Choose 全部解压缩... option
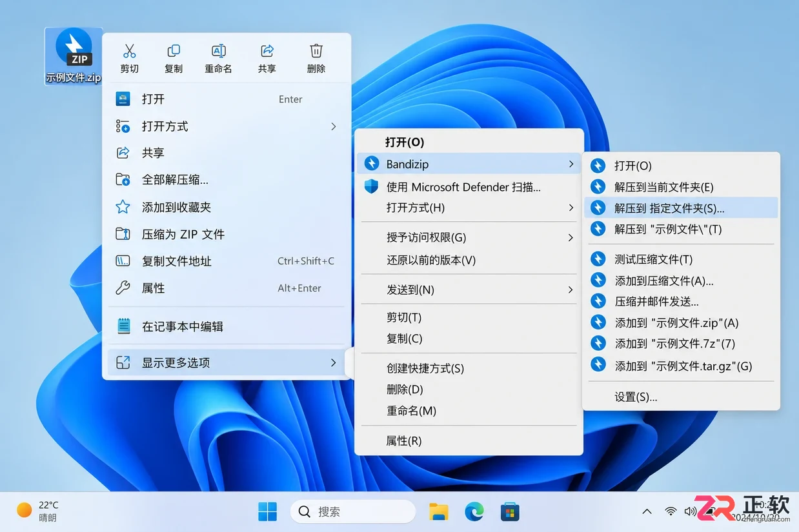 pos(227,180)
